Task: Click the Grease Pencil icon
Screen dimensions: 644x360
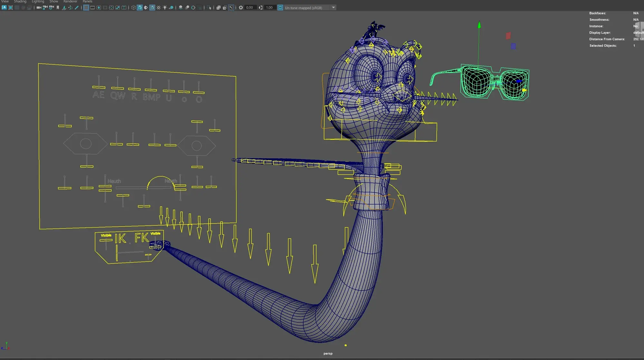Action: point(77,8)
